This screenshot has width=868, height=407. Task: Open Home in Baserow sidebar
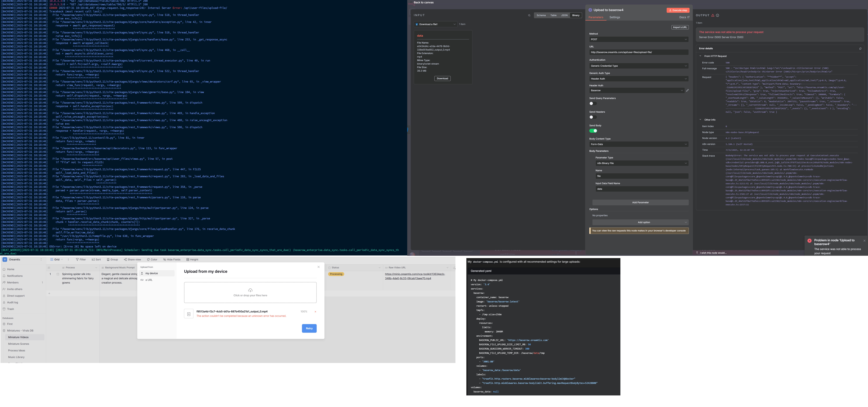(x=8, y=270)
